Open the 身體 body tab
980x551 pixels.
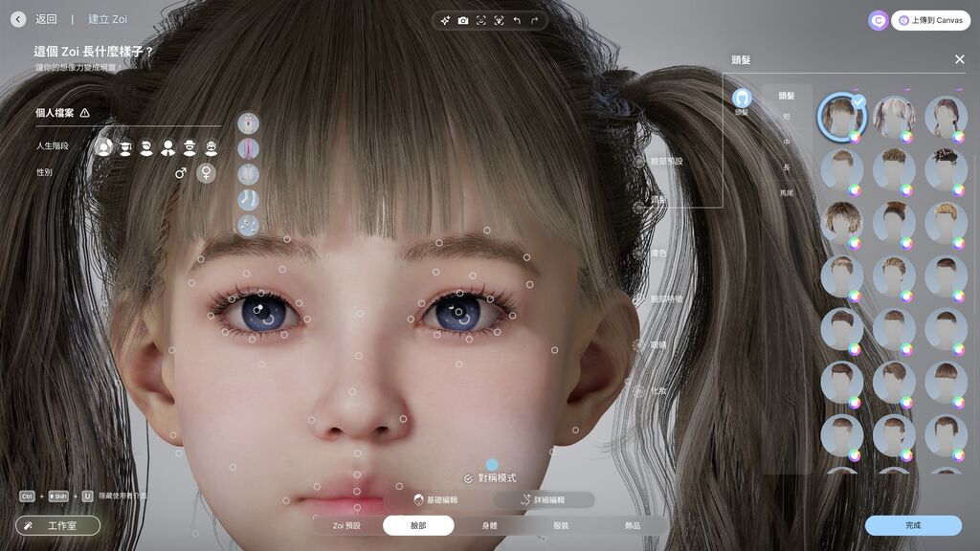pos(489,525)
